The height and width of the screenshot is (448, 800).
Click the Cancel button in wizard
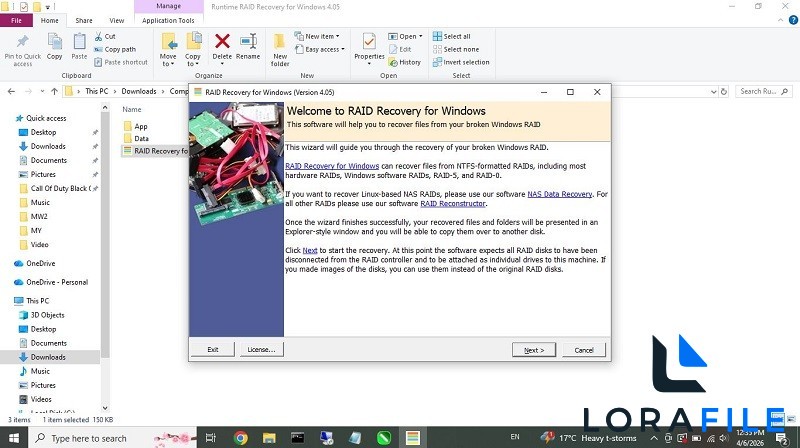[584, 350]
